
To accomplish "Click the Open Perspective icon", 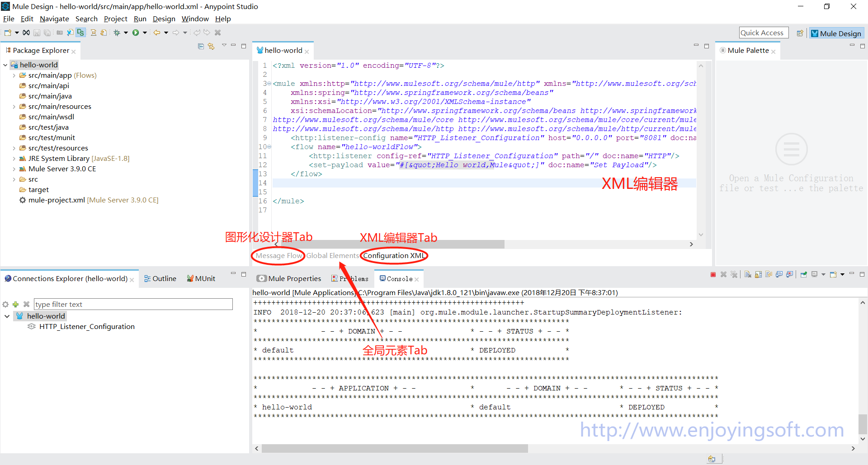I will coord(800,33).
